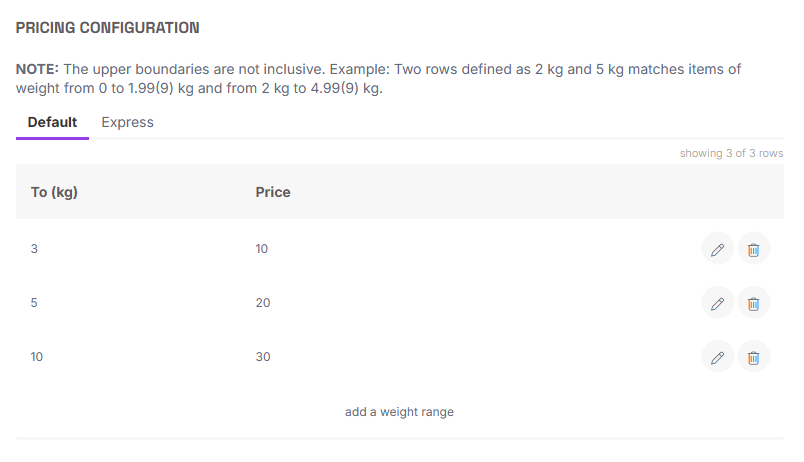
Task: Click the 'showing 3 of 3 rows' counter
Action: pos(731,154)
